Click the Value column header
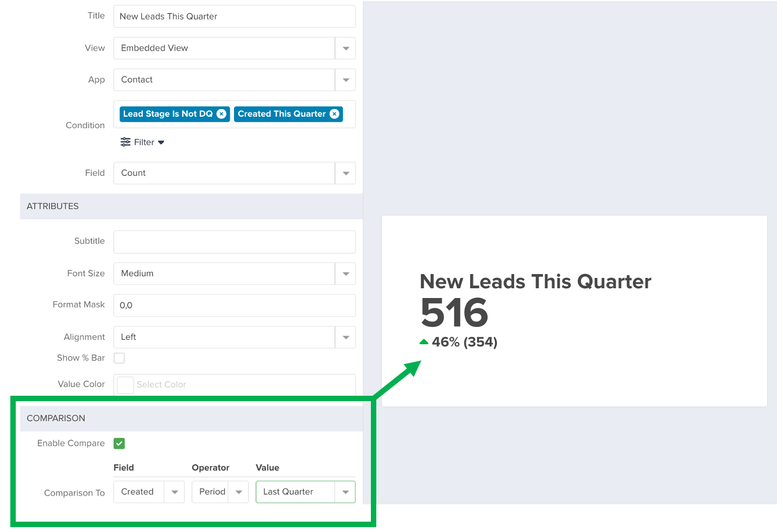Screen dimensions: 783x532 [268, 468]
